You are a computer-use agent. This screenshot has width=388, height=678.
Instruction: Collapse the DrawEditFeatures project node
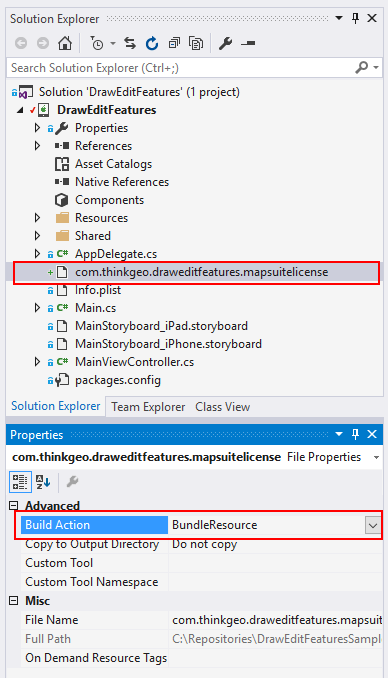[x=20, y=110]
